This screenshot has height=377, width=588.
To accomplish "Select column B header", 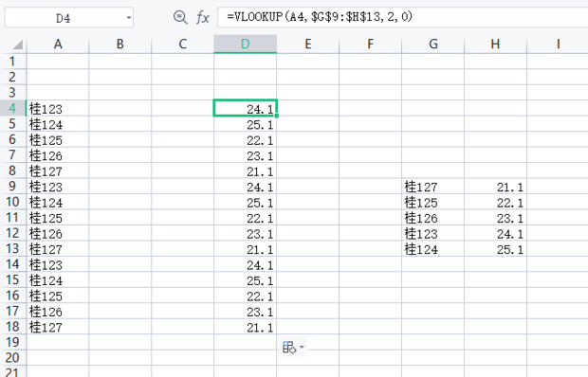I will 120,45.
